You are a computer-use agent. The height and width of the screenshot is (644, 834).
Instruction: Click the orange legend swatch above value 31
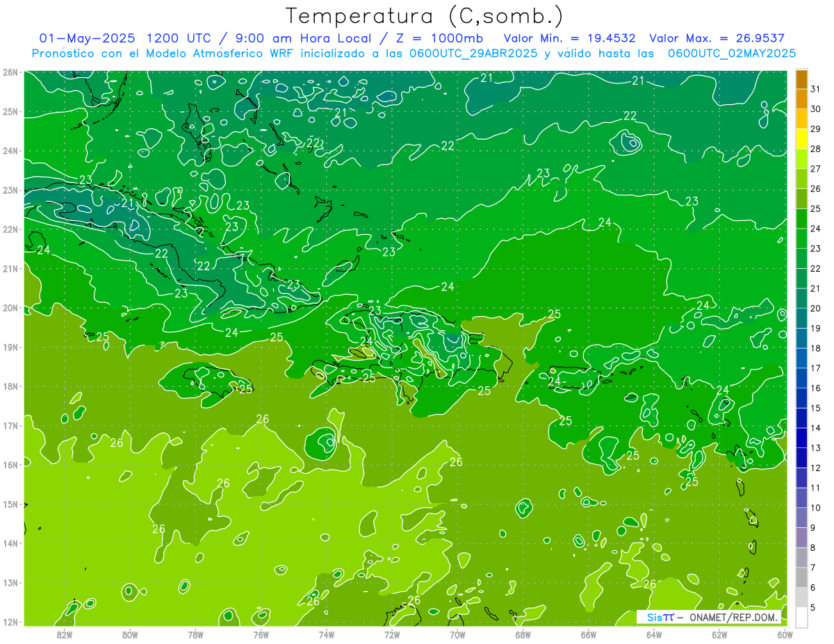(801, 79)
